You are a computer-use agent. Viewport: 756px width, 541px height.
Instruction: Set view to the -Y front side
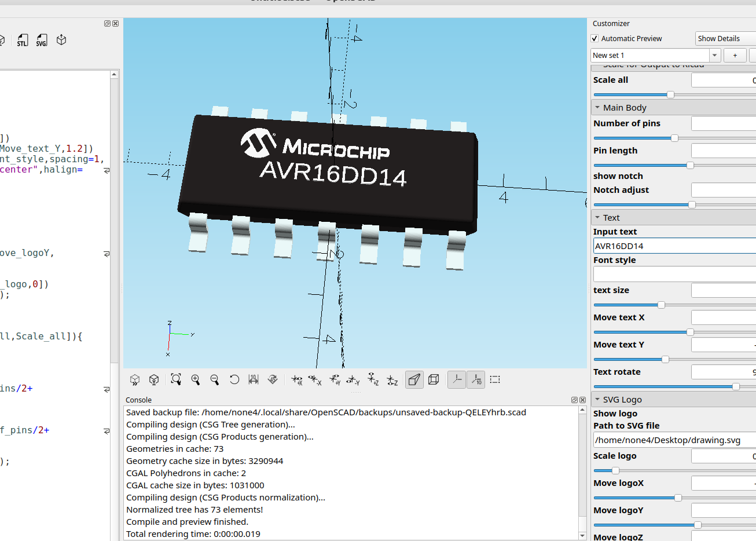click(354, 379)
